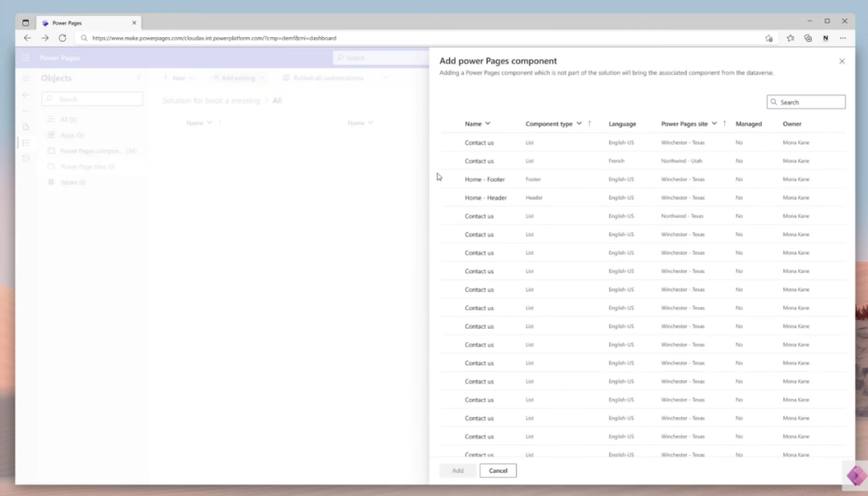Open the Name column dropdown in the panel
Viewport: 868px width, 496px height.
pos(488,124)
